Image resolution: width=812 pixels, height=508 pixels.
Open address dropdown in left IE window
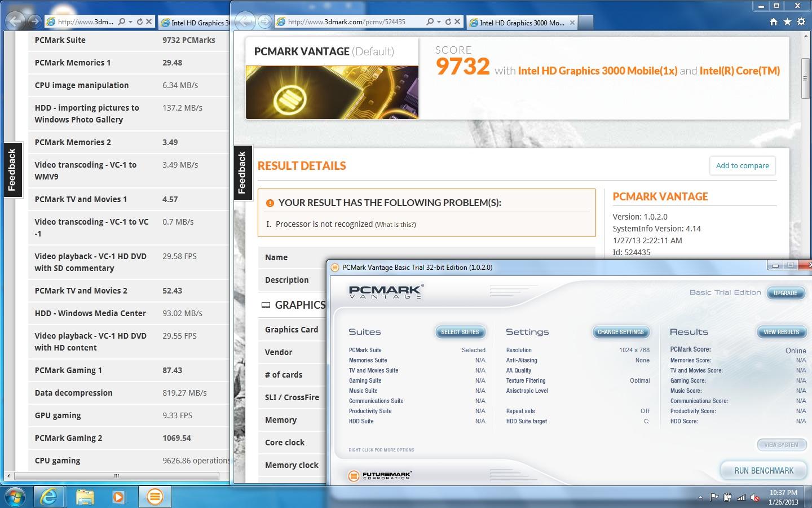tap(130, 21)
